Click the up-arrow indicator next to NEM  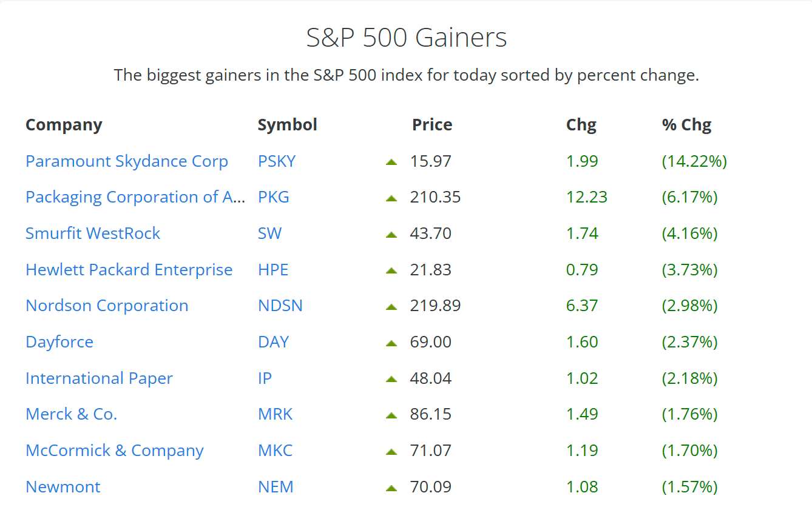tap(391, 487)
